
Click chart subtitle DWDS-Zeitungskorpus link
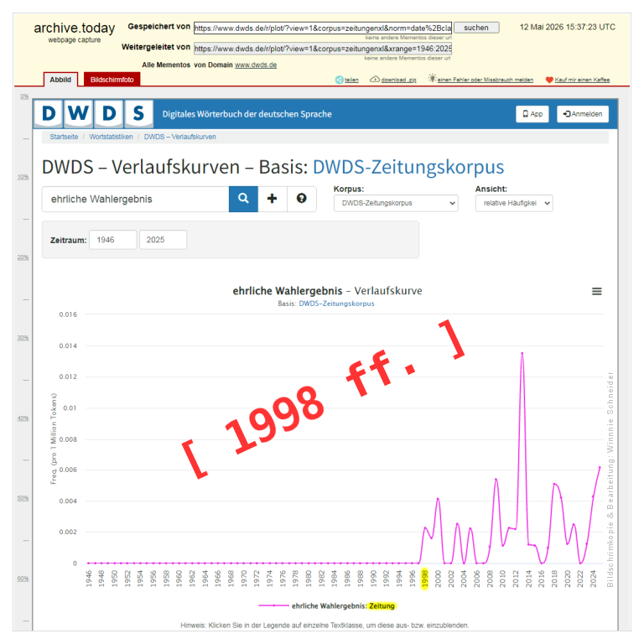pyautogui.click(x=336, y=304)
